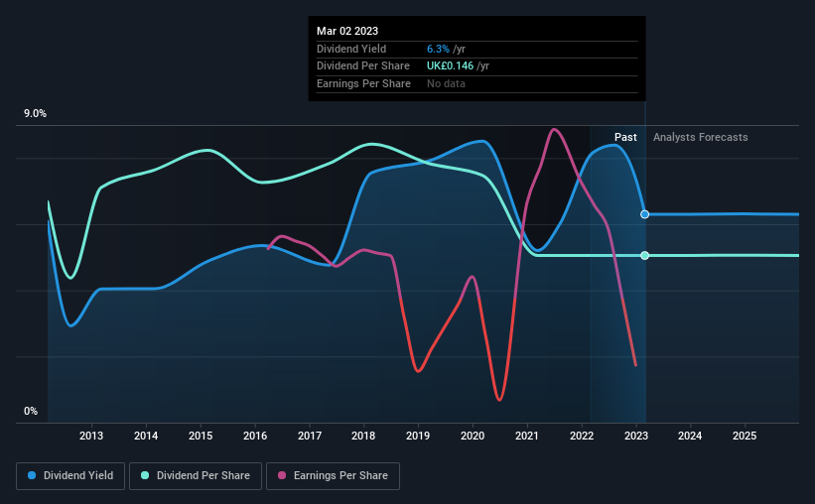The width and height of the screenshot is (815, 504).
Task: Click the pink Earnings Per Share legend dot
Action: coord(282,475)
